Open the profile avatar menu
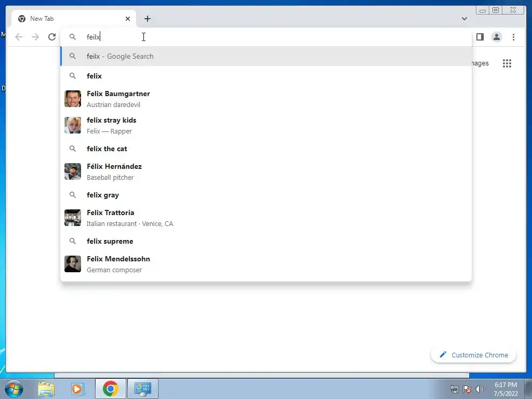Screen dimensions: 532x399 [x=496, y=37]
